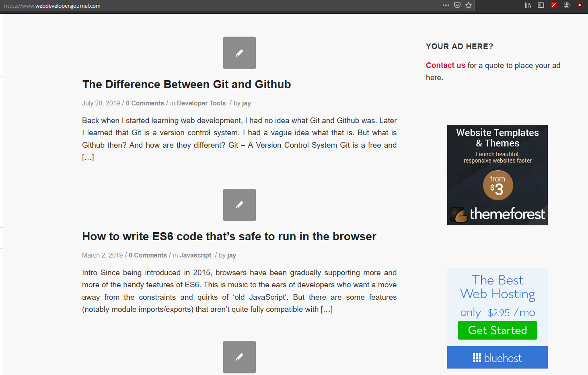Open the page actions three-dot menu
The width and height of the screenshot is (588, 375).
[x=446, y=5]
